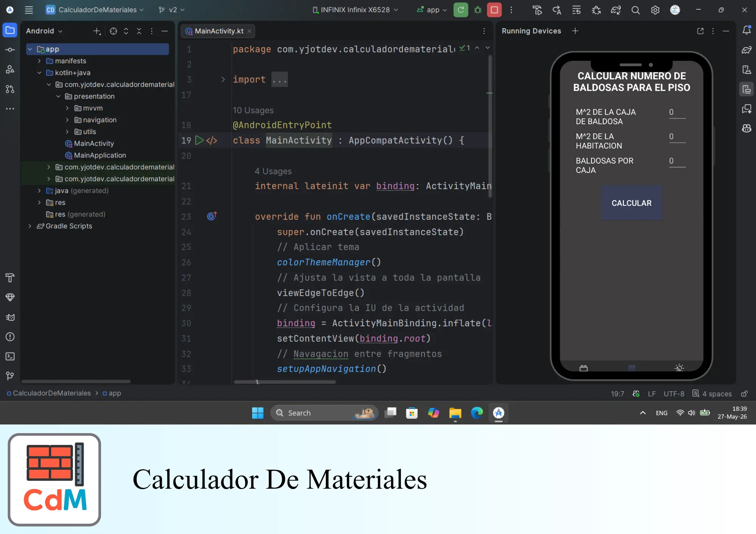The image size is (756, 534).
Task: Click the UTF-8 encoding status entry
Action: (674, 394)
